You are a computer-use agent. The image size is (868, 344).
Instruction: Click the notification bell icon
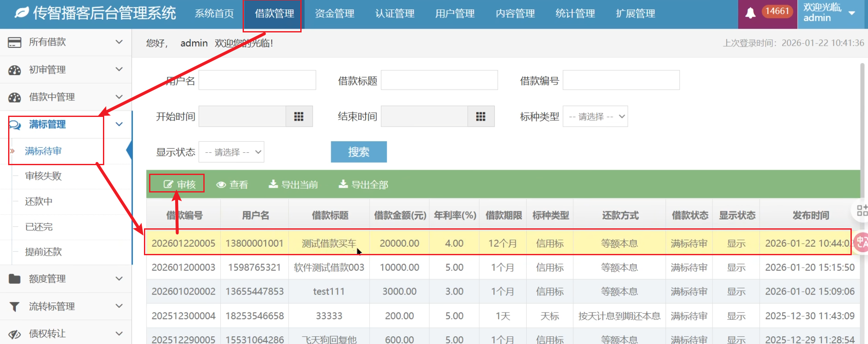click(x=750, y=13)
